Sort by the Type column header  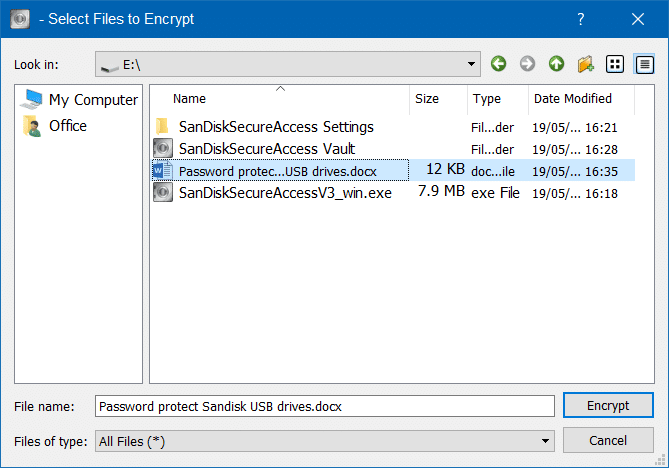tap(486, 99)
